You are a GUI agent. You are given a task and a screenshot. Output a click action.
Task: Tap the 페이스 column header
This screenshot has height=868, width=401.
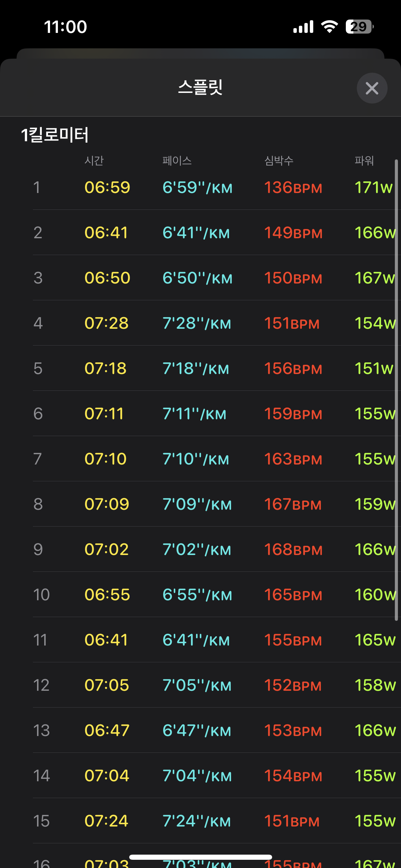click(x=177, y=160)
